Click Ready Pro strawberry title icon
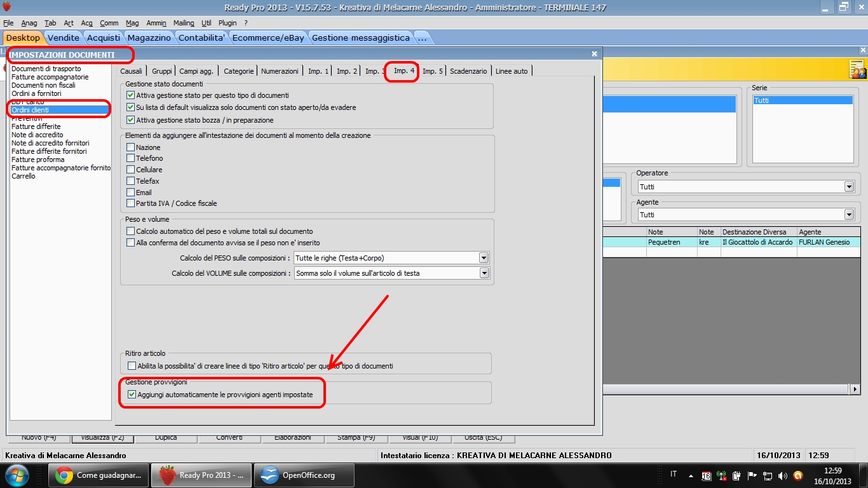This screenshot has width=868, height=488. point(7,7)
